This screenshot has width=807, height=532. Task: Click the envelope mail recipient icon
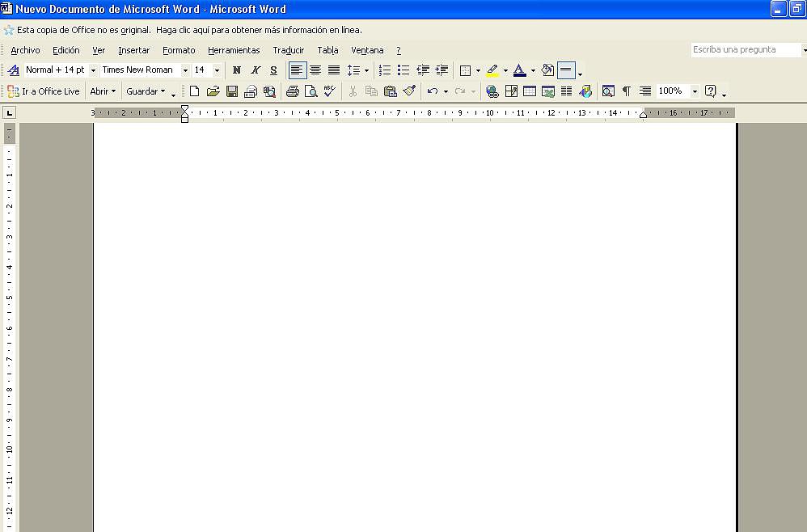(251, 91)
